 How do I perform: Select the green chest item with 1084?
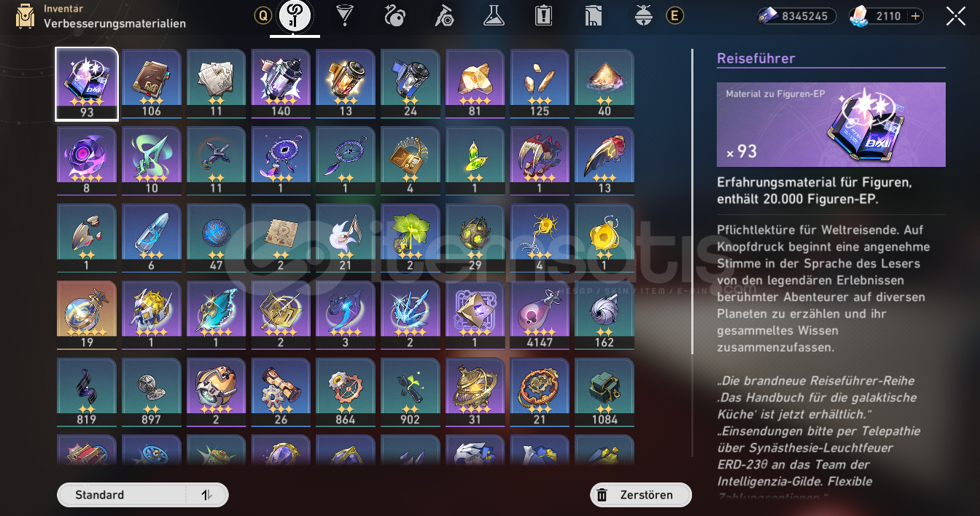[604, 391]
